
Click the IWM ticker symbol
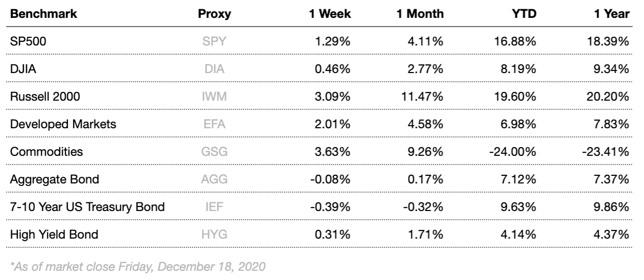214,97
